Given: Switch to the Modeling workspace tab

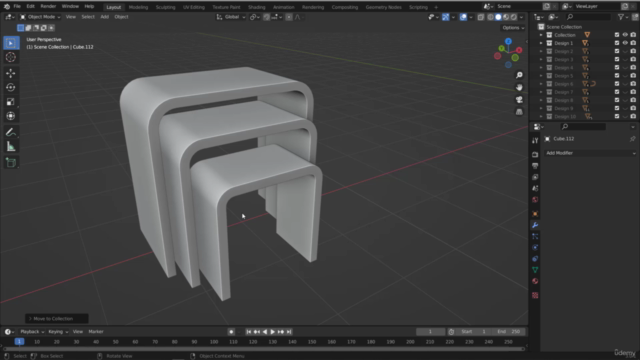Looking at the screenshot, I should pyautogui.click(x=138, y=7).
